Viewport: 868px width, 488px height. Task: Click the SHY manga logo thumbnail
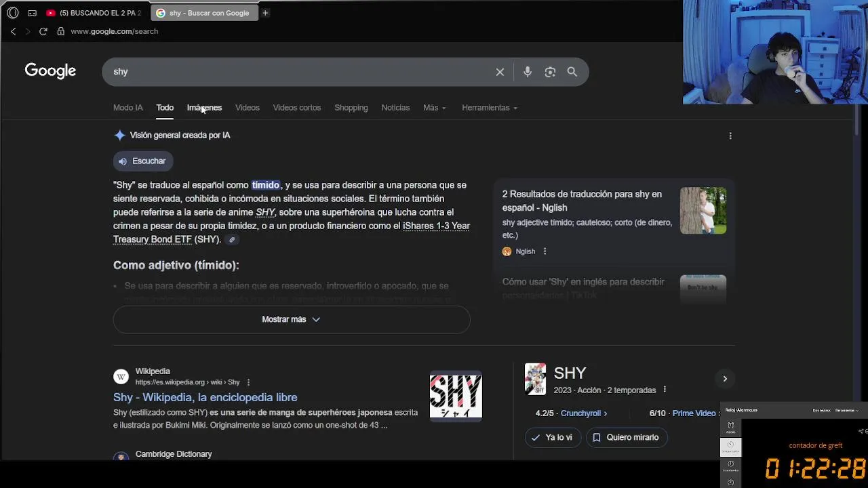coord(456,396)
